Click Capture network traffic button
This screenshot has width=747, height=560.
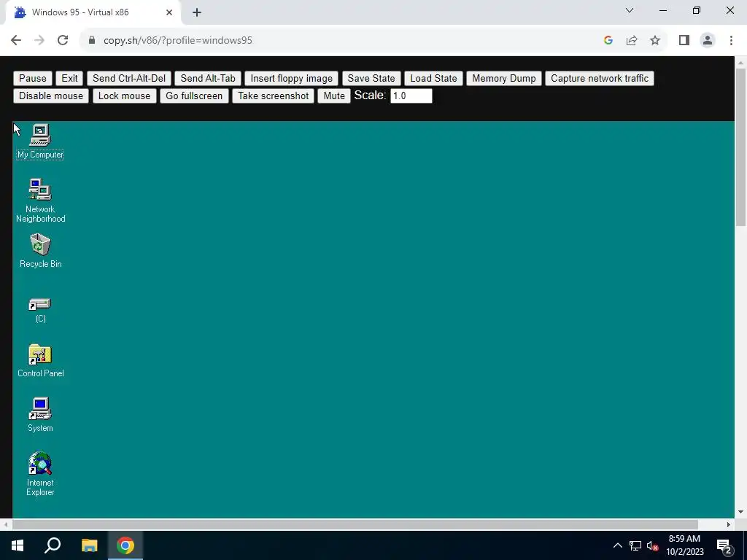pyautogui.click(x=600, y=78)
